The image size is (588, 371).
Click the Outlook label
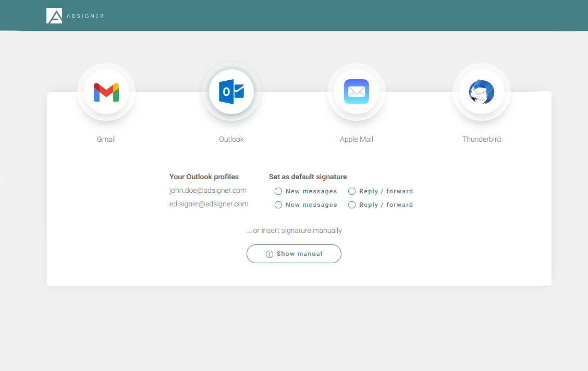tap(231, 140)
